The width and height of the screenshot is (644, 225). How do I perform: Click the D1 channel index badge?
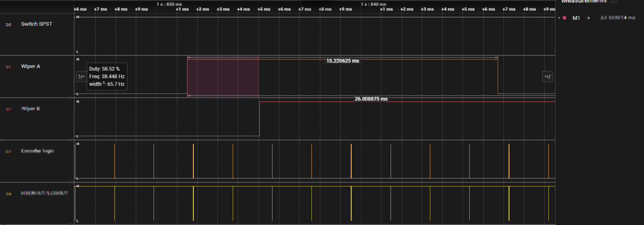(8, 67)
